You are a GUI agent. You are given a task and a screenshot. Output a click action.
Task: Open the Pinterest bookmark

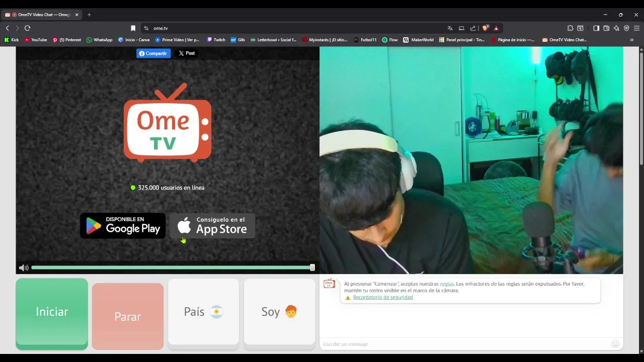coord(66,40)
